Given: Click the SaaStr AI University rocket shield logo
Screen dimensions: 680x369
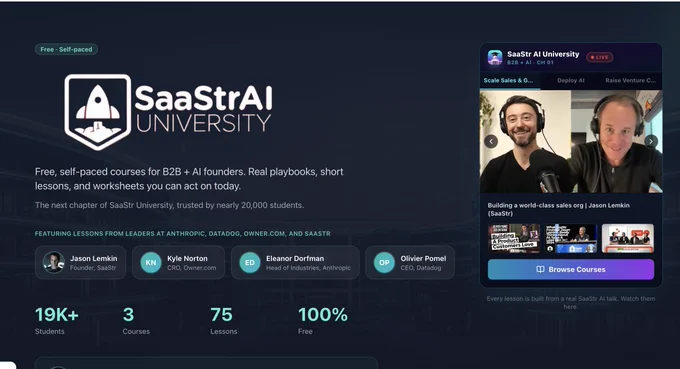Looking at the screenshot, I should 98,112.
